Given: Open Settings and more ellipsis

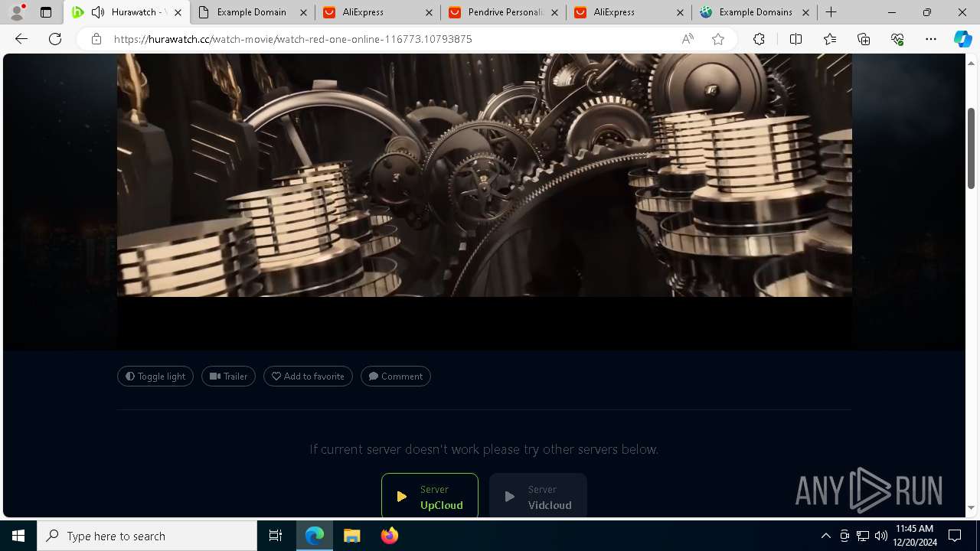Looking at the screenshot, I should point(931,39).
